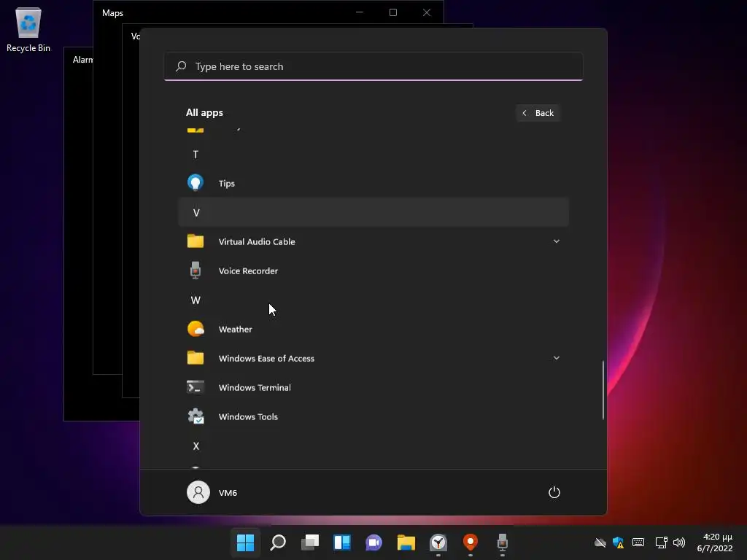The width and height of the screenshot is (747, 560).
Task: Click the VM6 user avatar
Action: click(198, 492)
